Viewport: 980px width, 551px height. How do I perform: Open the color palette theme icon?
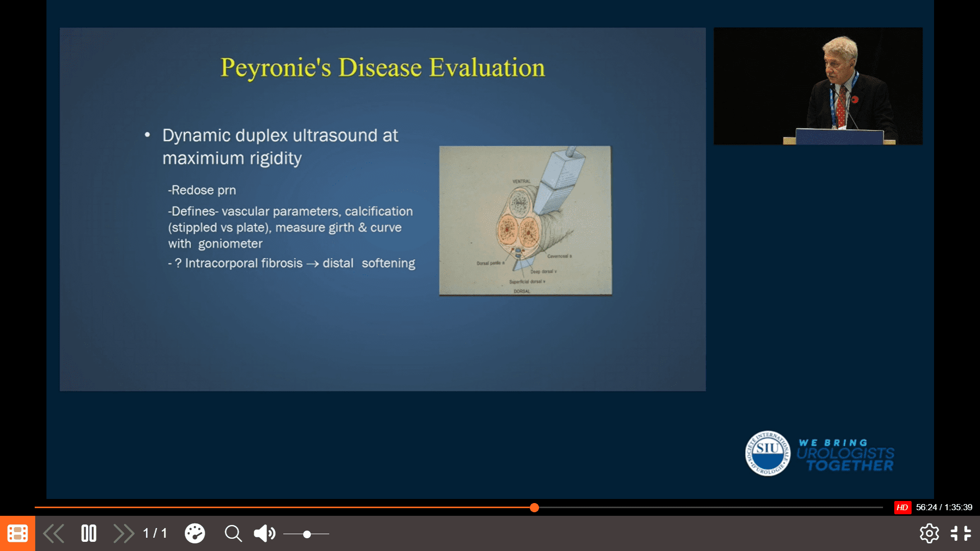point(194,534)
